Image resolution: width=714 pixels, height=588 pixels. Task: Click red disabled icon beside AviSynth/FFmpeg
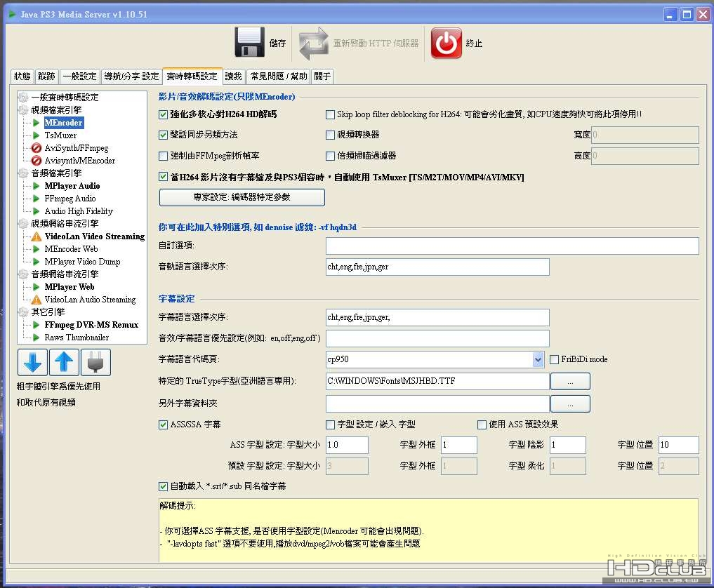coord(37,148)
